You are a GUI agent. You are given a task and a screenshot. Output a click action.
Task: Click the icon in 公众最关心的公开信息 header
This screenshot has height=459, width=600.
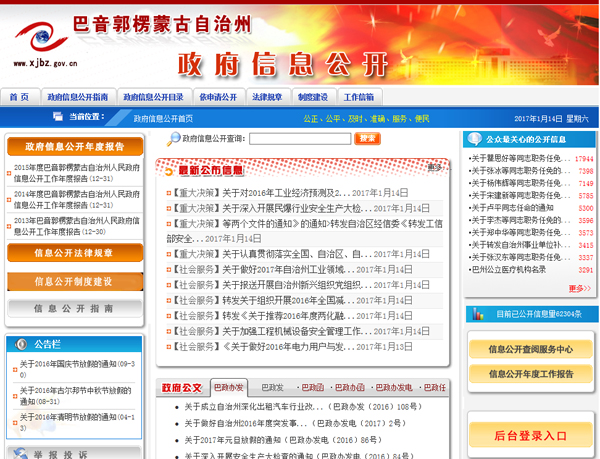coord(475,140)
